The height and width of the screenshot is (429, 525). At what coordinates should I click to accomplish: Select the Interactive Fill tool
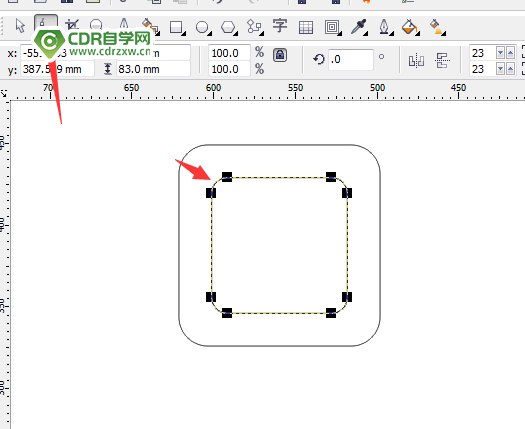(437, 27)
